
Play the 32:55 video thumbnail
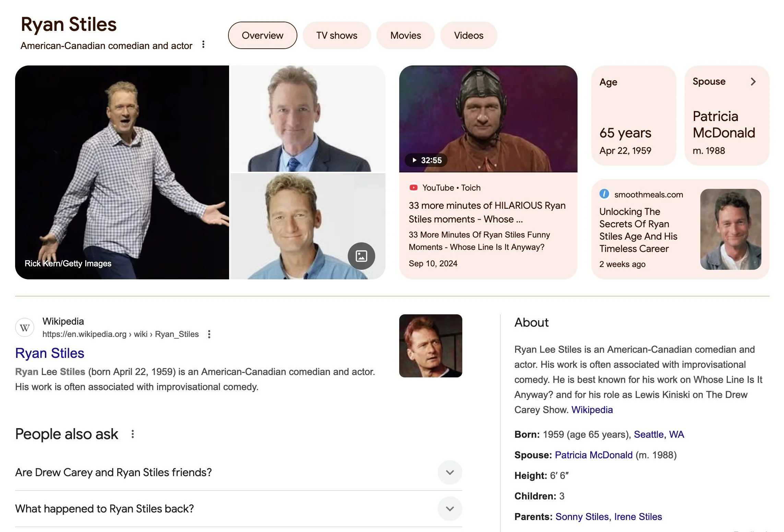coord(488,119)
